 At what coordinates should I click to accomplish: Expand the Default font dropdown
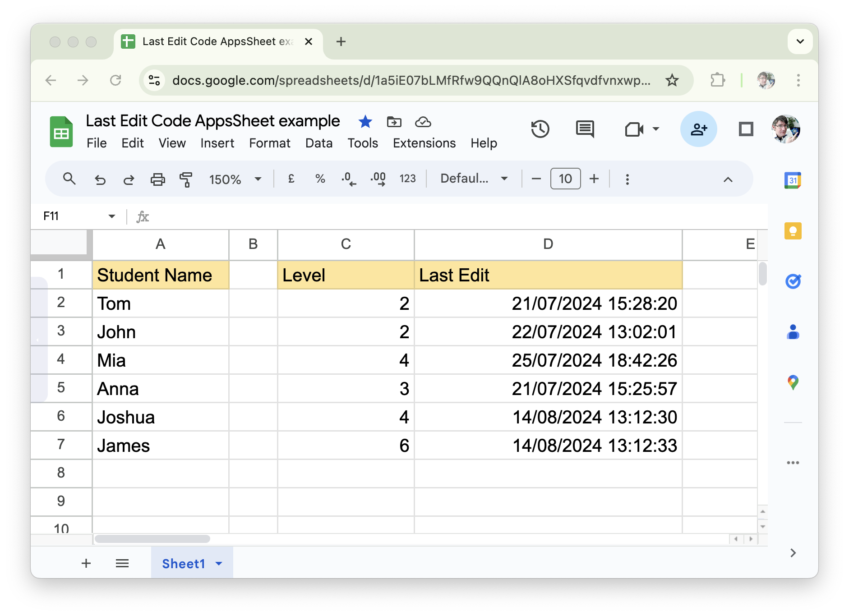coord(474,179)
